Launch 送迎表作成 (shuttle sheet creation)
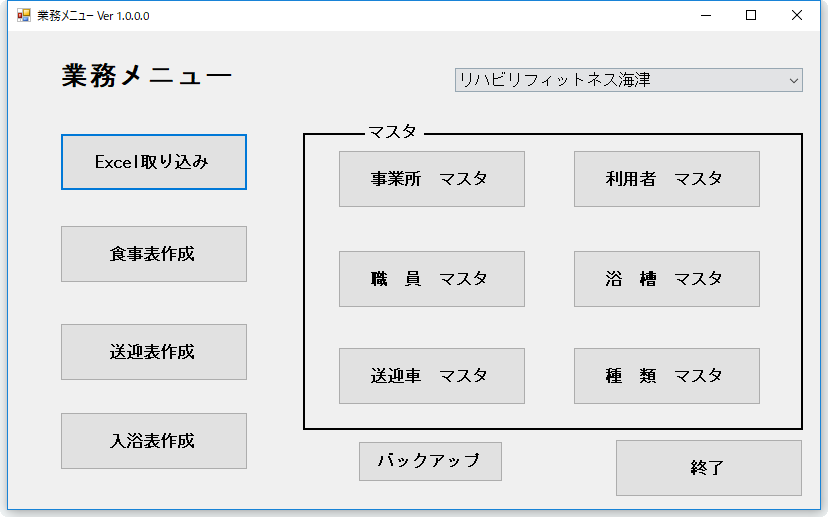Viewport: 828px width, 517px height. pos(153,352)
